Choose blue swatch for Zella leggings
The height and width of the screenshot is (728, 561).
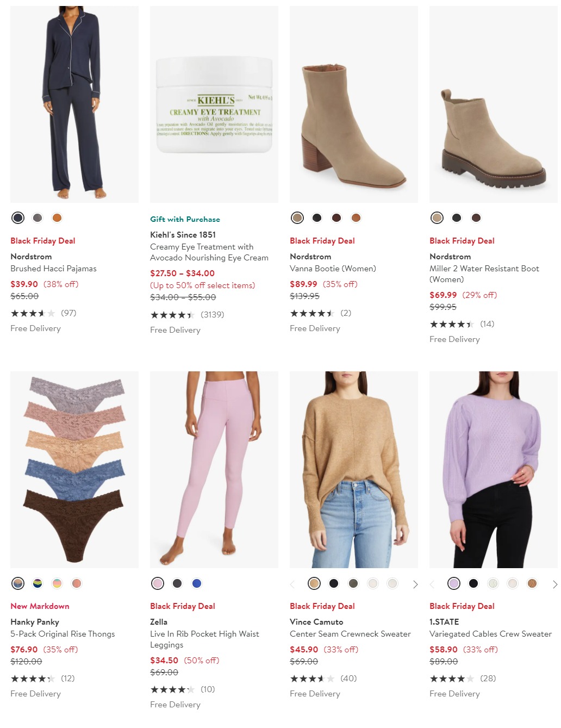tap(197, 583)
